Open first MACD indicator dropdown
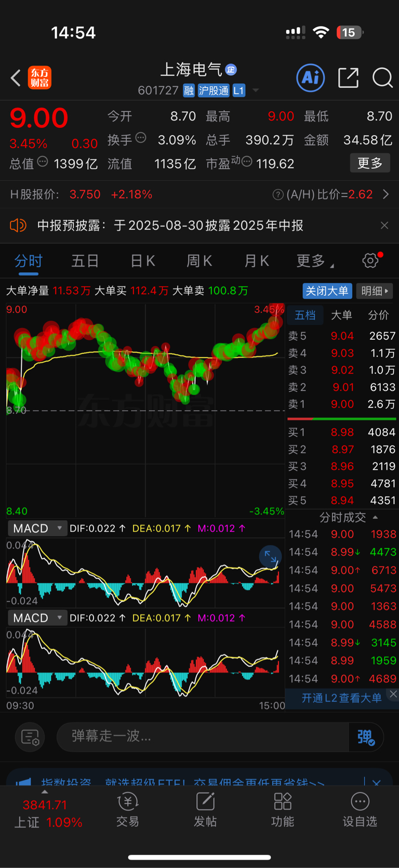 (x=37, y=528)
